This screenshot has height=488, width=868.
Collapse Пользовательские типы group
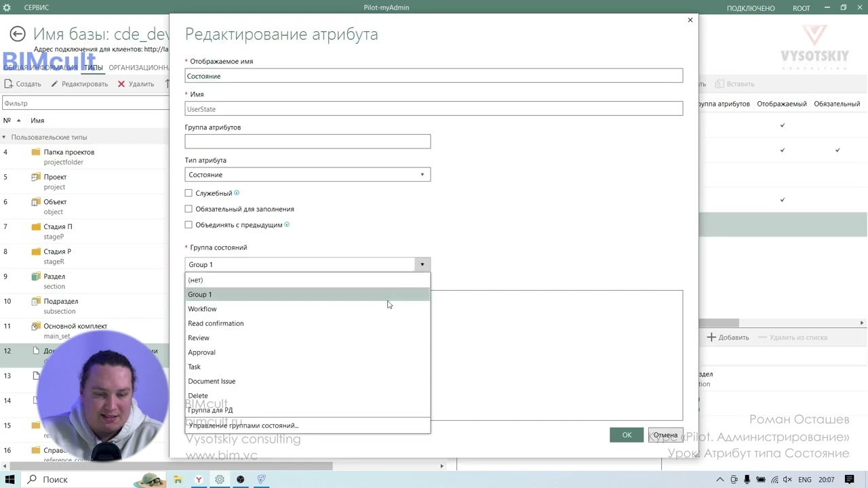pos(4,137)
